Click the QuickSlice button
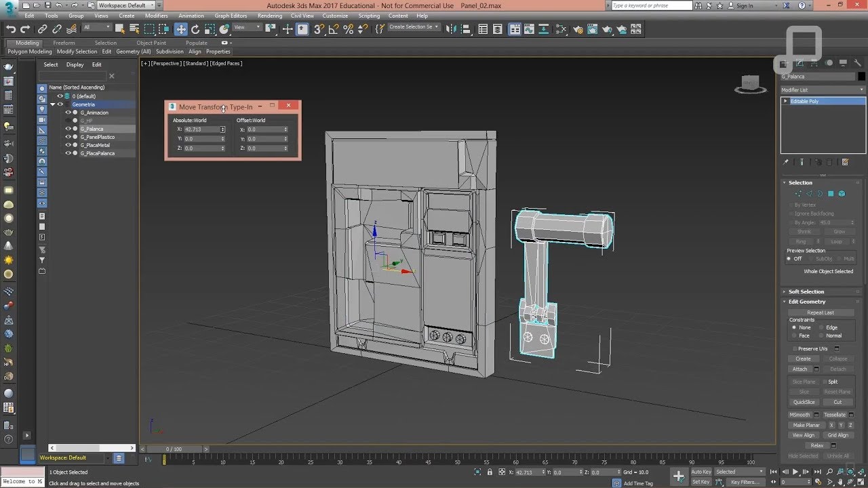This screenshot has width=868, height=488. click(x=804, y=402)
